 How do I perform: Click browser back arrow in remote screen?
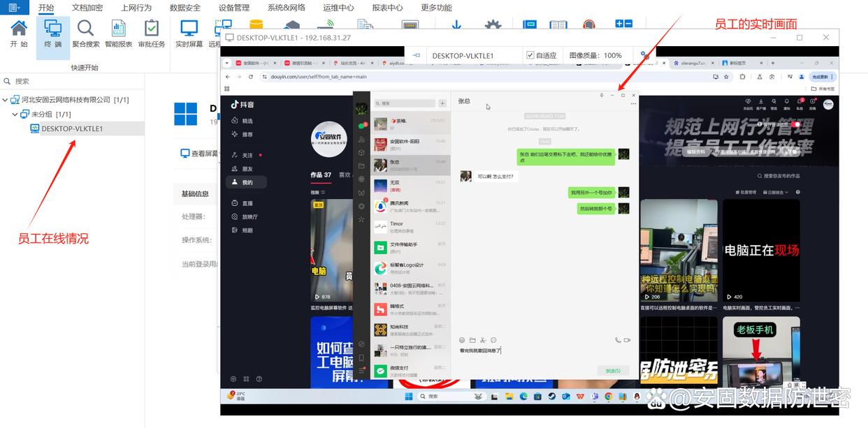pos(229,77)
